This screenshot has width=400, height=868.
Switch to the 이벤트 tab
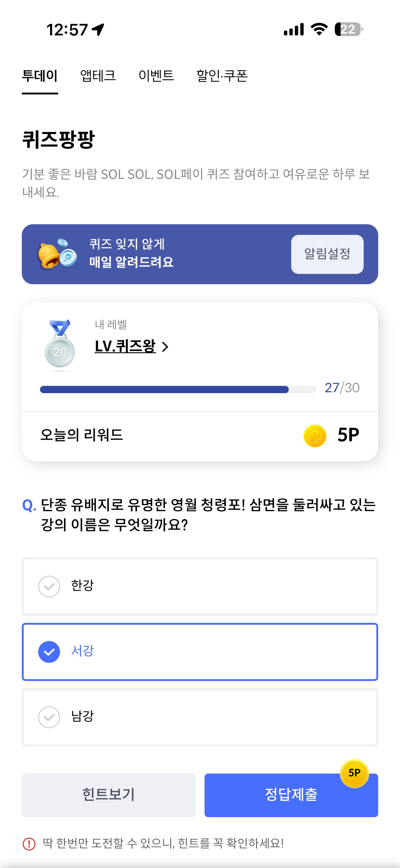[156, 76]
